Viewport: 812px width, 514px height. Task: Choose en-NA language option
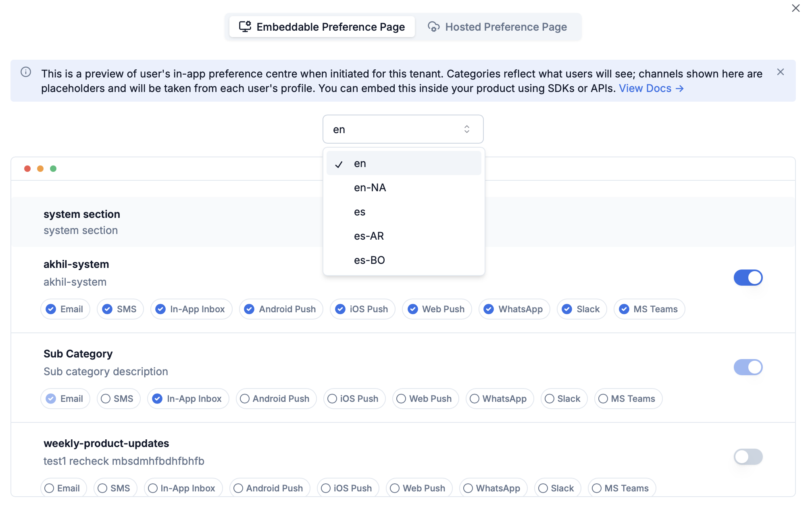(x=370, y=188)
